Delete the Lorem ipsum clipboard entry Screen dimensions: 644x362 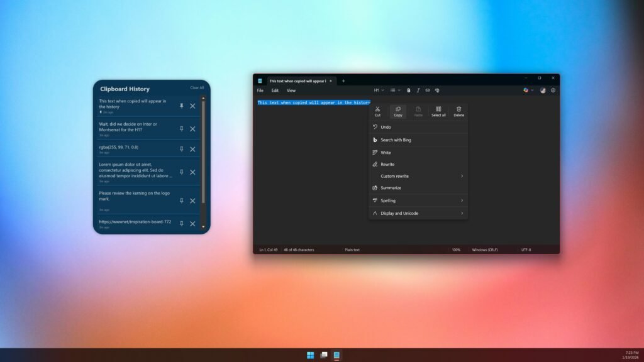coord(192,172)
